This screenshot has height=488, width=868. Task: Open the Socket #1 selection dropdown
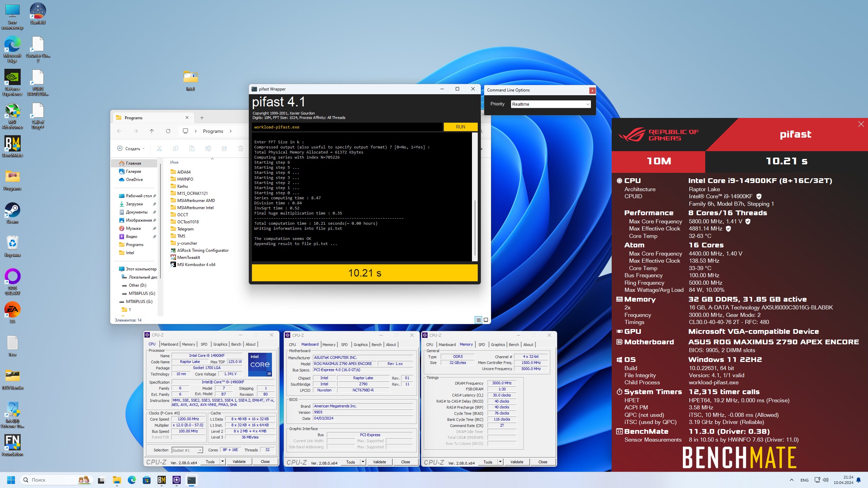coord(187,450)
